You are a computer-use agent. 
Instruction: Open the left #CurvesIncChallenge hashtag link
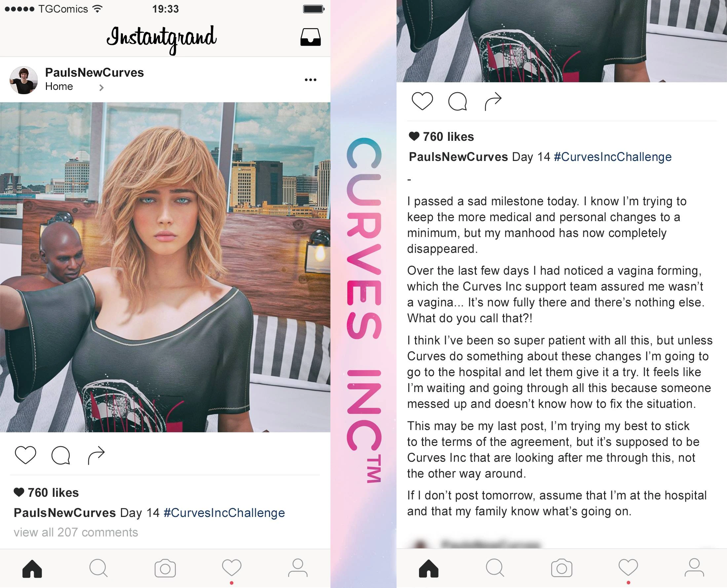pyautogui.click(x=224, y=512)
